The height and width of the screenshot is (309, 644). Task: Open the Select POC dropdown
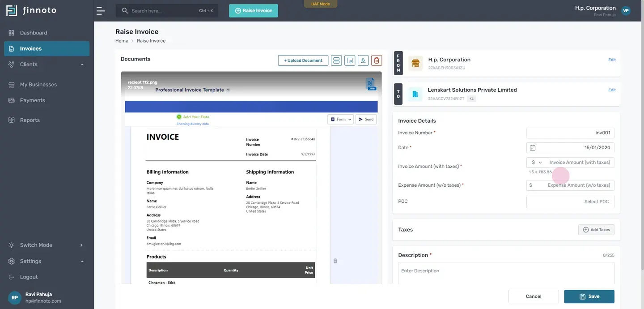coord(570,202)
